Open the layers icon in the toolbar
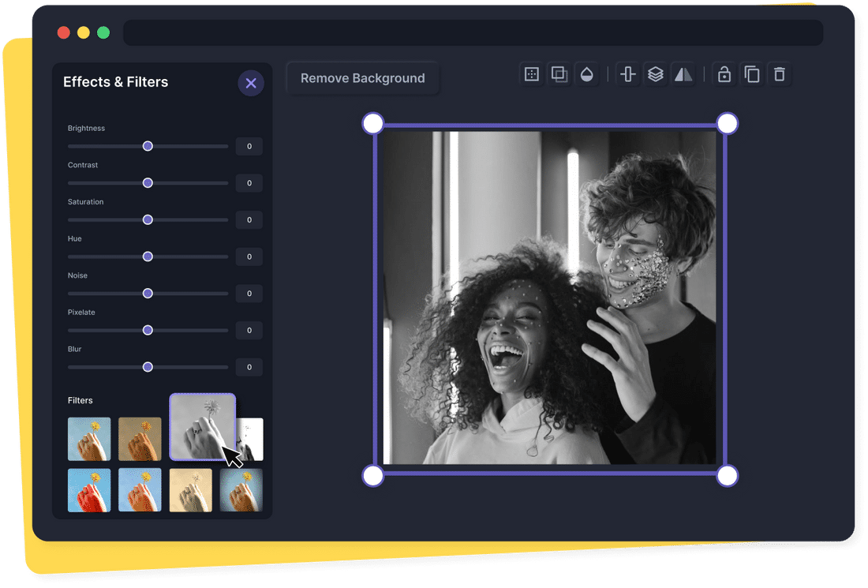This screenshot has width=868, height=588. (655, 73)
